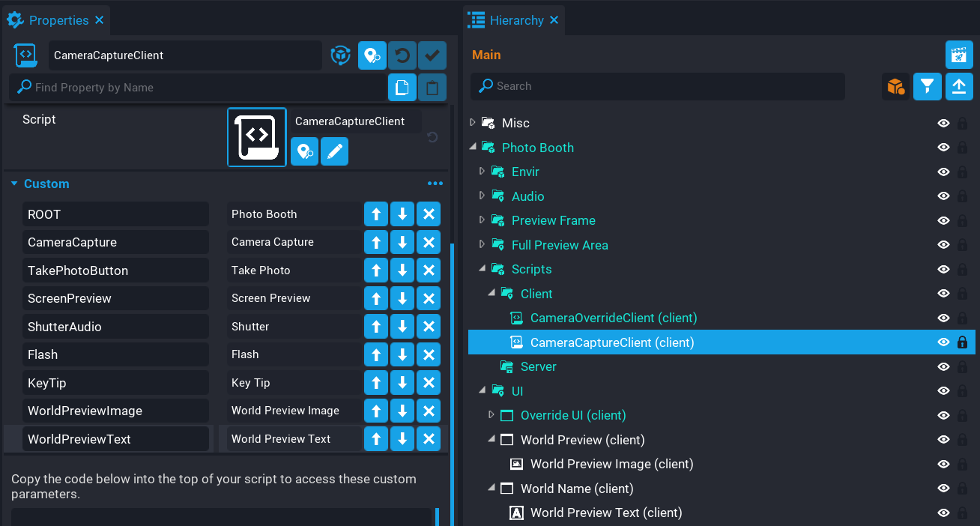Image resolution: width=980 pixels, height=526 pixels.
Task: Copy entity properties with the document icon
Action: pos(402,87)
